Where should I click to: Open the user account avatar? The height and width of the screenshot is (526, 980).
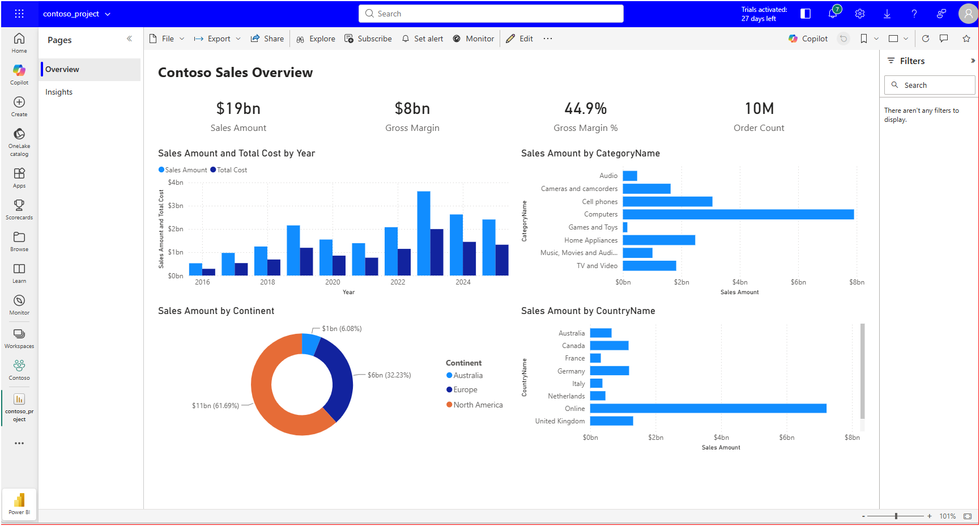[968, 14]
